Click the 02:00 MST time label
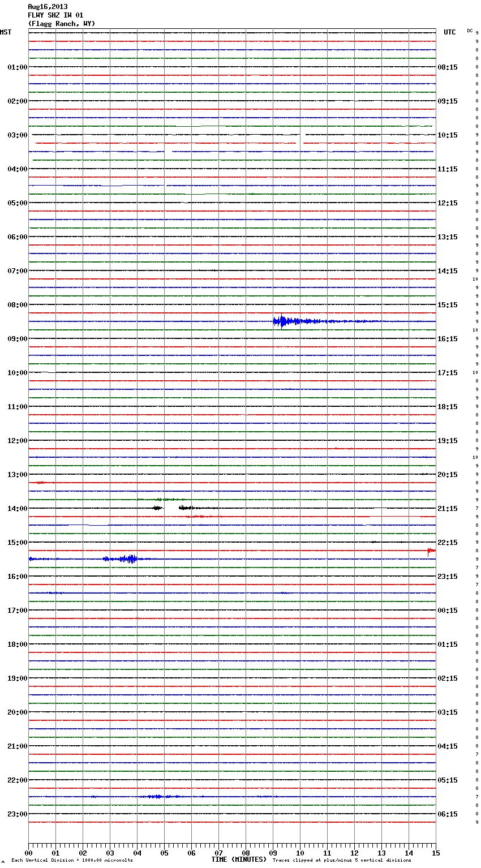Image resolution: width=481 pixels, height=868 pixels. coord(17,101)
